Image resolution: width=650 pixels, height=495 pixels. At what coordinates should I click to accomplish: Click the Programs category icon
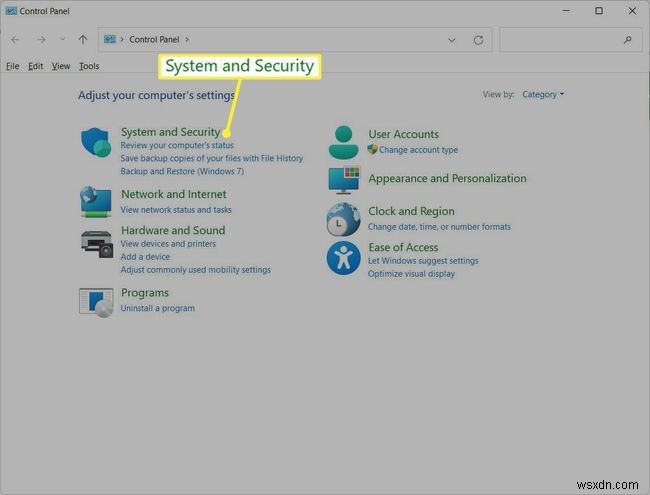[96, 302]
